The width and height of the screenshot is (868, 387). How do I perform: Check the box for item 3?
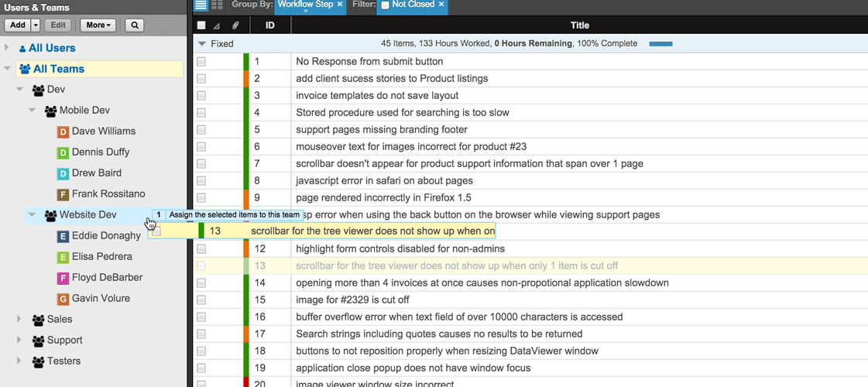tap(201, 96)
